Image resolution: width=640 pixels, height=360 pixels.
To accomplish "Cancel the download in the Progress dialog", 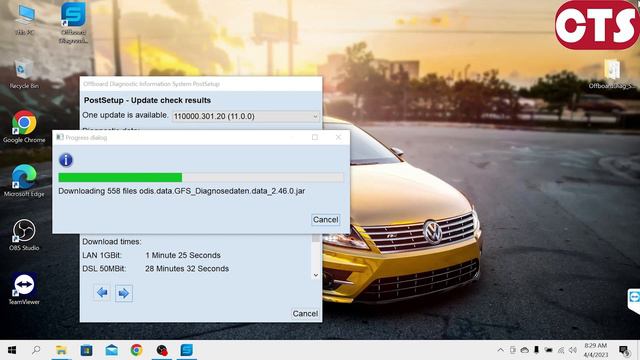I will [325, 220].
